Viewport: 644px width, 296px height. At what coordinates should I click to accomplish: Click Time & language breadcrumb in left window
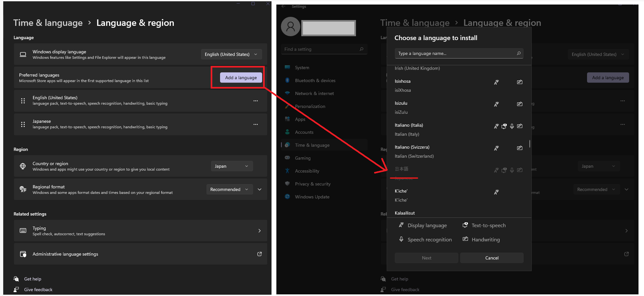pyautogui.click(x=48, y=23)
